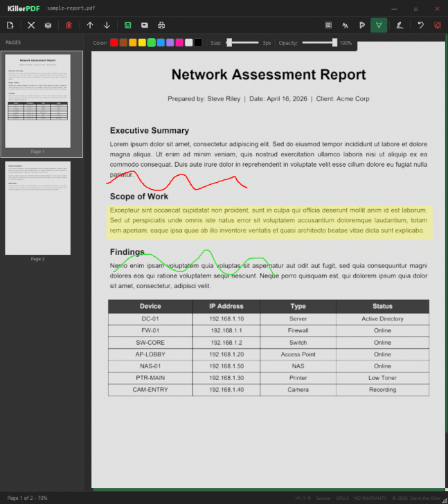Click the 'Status' table header
The width and height of the screenshot is (448, 504).
click(x=382, y=306)
